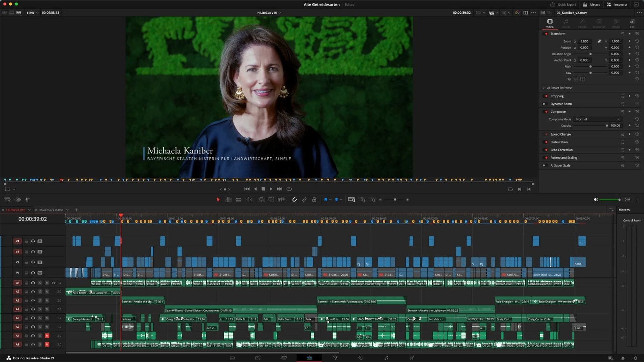Unmute audio track A8

[x=47, y=344]
